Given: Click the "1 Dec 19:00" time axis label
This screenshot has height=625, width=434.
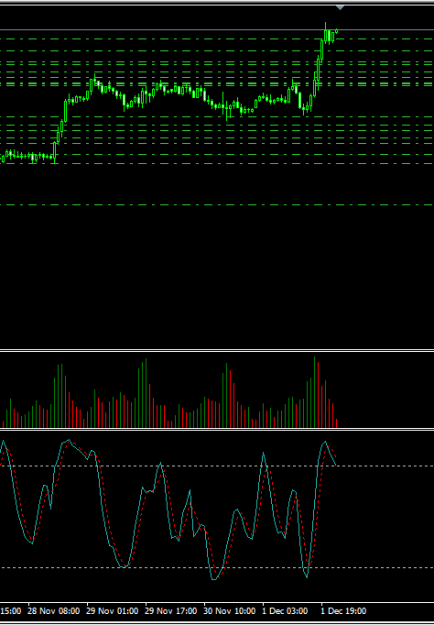Looking at the screenshot, I should click(343, 611).
